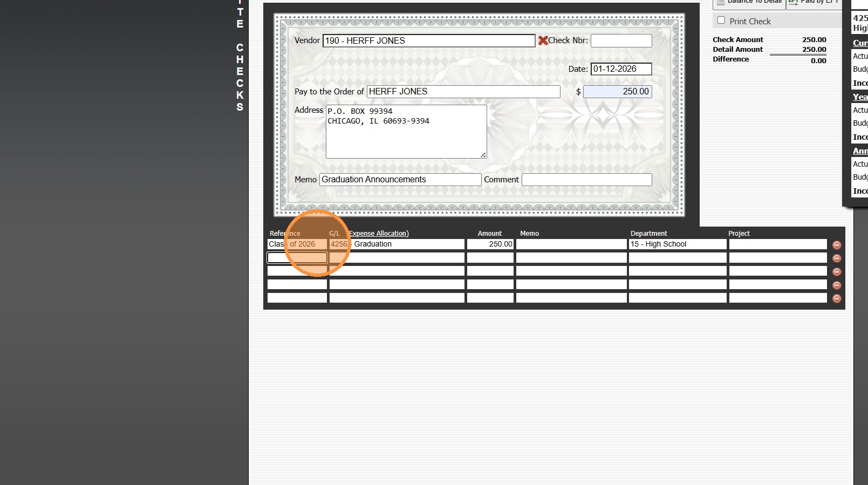Viewport: 868px width, 485px height.
Task: Click the Project cell in the Graduation row
Action: [778, 244]
